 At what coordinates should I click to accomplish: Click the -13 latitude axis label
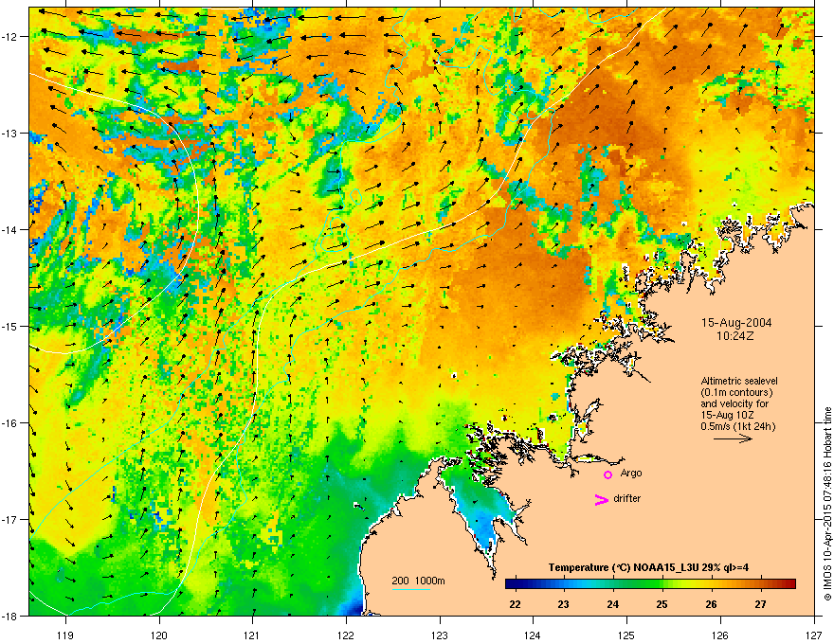coord(10,134)
